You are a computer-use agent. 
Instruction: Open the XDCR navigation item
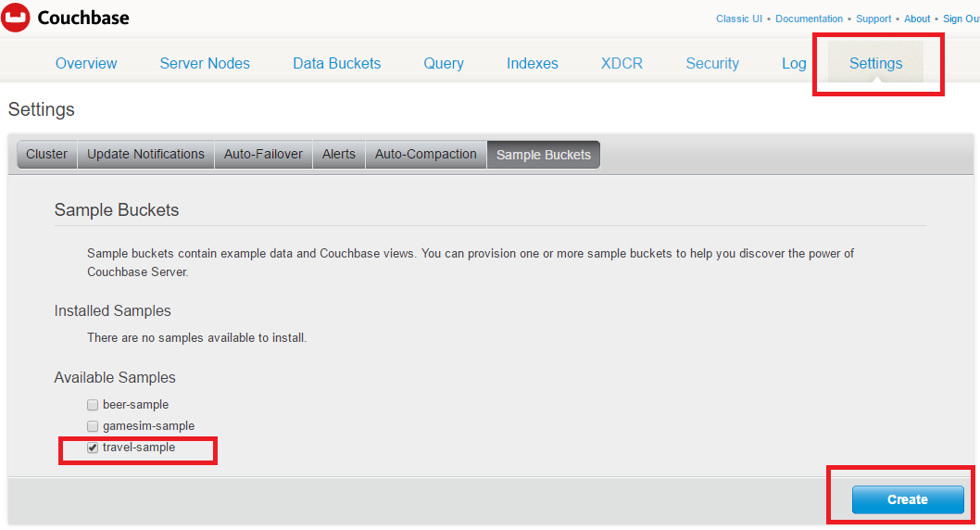[x=622, y=64]
